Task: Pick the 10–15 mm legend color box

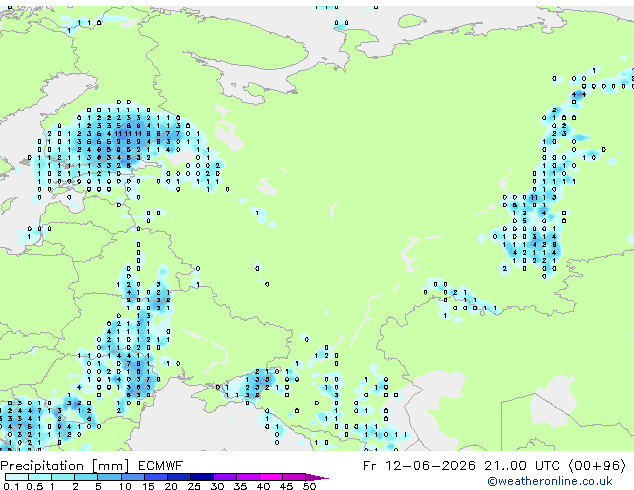Action: (x=133, y=477)
